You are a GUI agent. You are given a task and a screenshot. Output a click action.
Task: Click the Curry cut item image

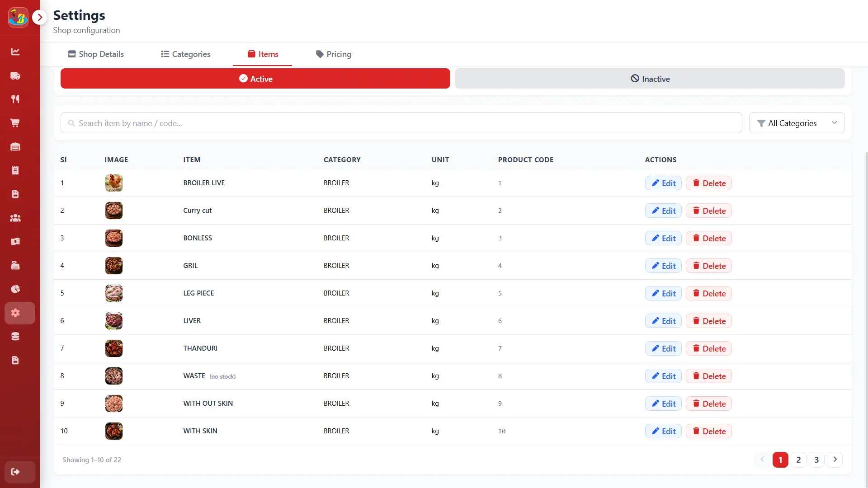[114, 211]
